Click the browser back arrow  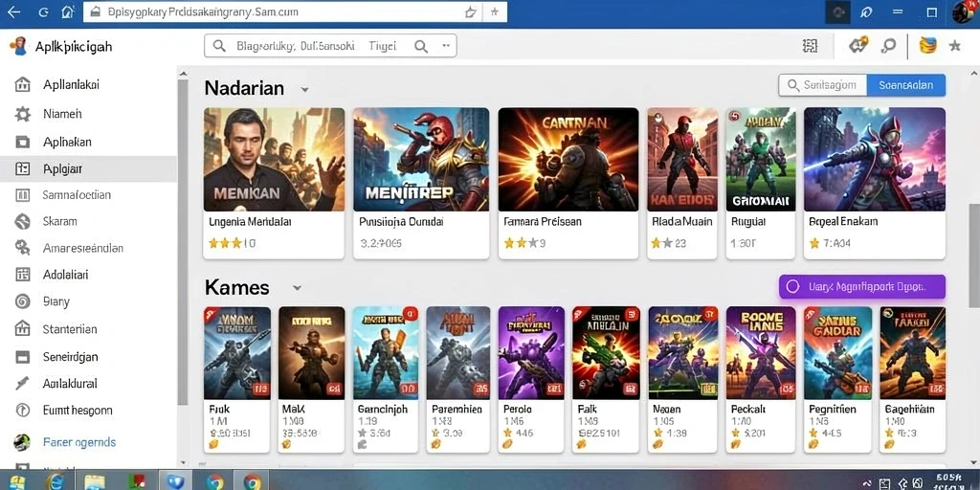(13, 11)
